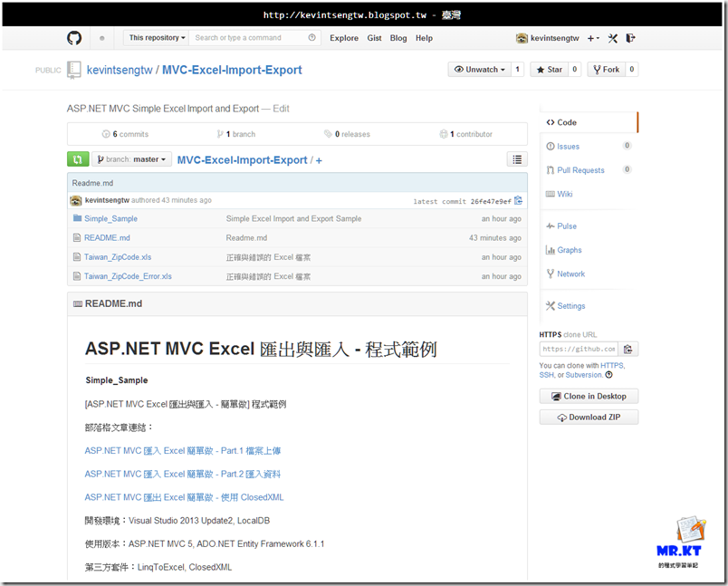Select the Taiwan_ZipCode.xls file icon
728x586 pixels.
point(77,257)
